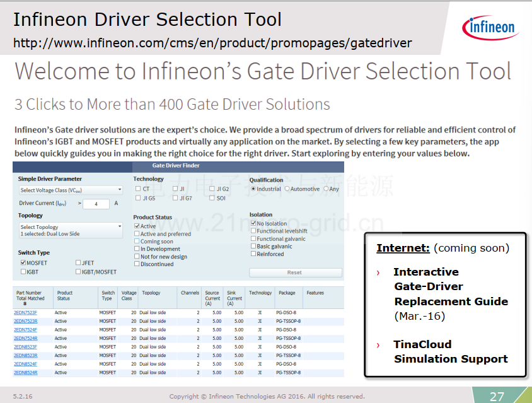Viewport: 532px width, 403px height.
Task: Sort by Package column header
Action: (289, 298)
